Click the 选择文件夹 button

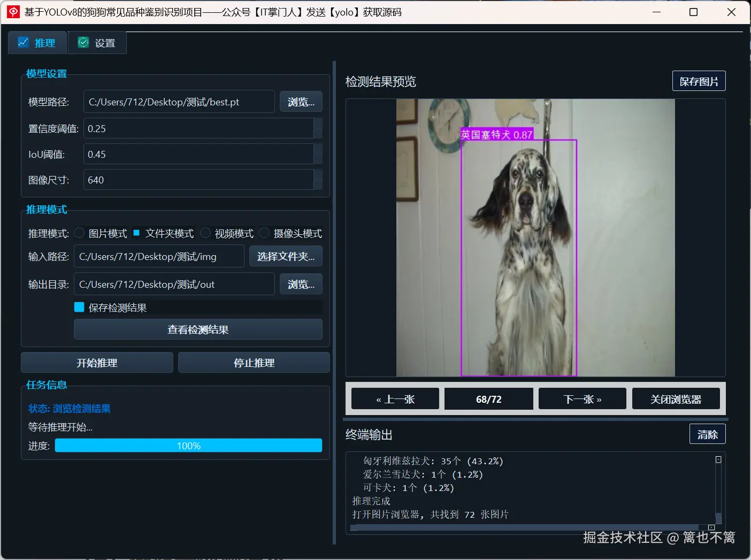coord(286,256)
